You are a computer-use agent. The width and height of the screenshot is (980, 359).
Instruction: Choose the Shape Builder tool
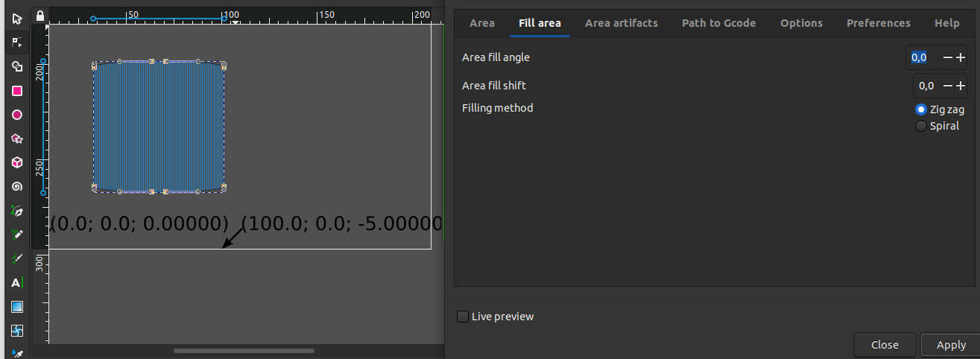coord(16,66)
